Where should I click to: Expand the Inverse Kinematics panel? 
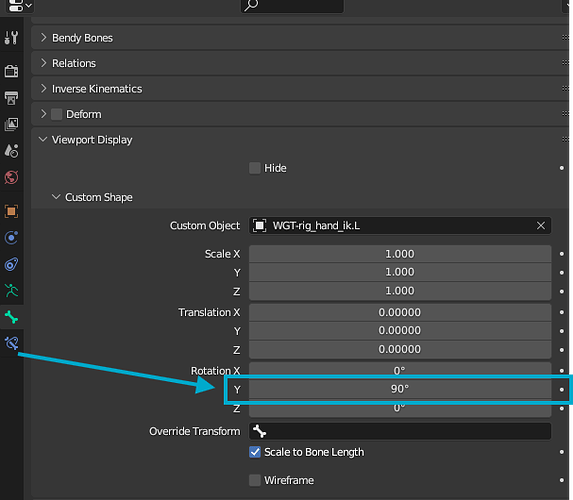(43, 88)
